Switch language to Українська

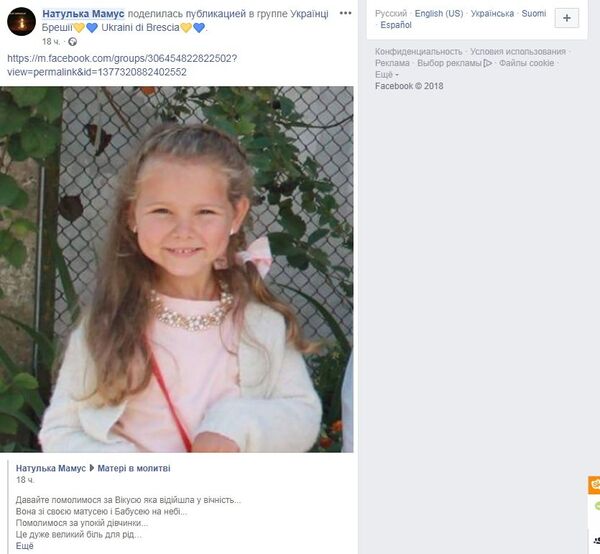(x=492, y=14)
